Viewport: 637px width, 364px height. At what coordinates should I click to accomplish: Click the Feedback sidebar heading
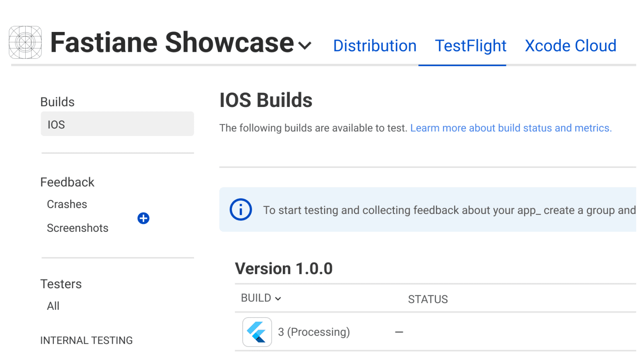point(67,182)
